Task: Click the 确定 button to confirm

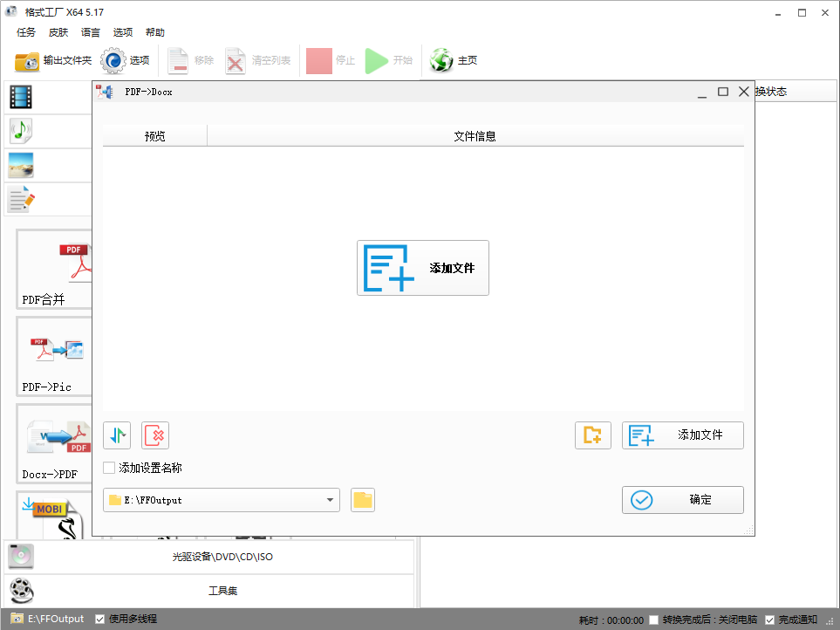Action: coord(682,499)
